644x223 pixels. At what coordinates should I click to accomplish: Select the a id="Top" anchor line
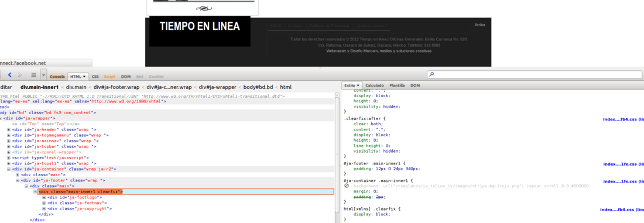(x=46, y=123)
